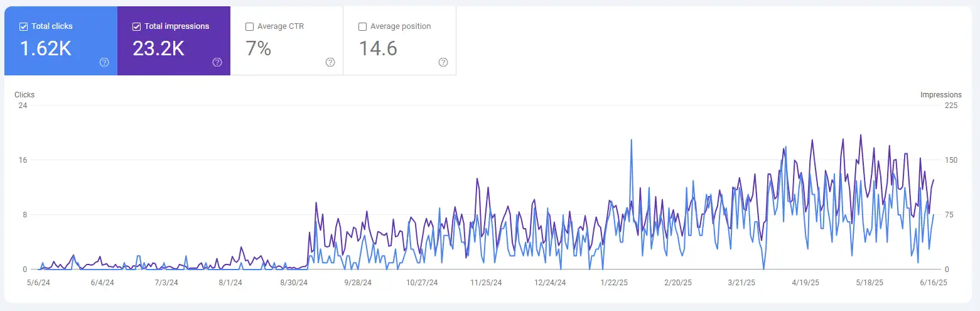This screenshot has height=311, width=980.
Task: Click the 23.2K total impressions value
Action: click(158, 48)
